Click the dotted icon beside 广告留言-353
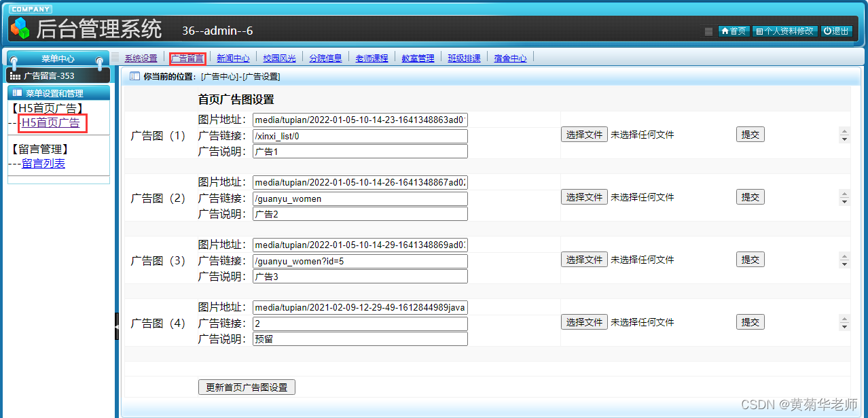Screen dimensions: 868x418 [15, 75]
